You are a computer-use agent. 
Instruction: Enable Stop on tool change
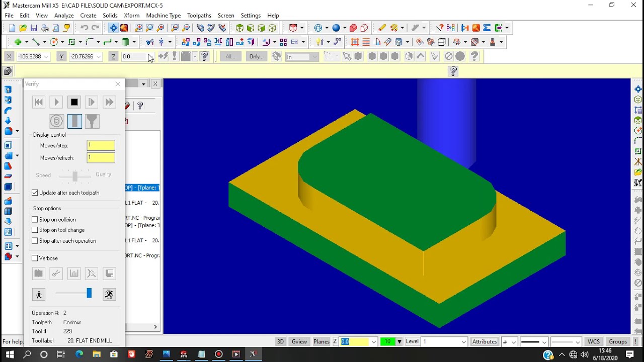pyautogui.click(x=35, y=230)
